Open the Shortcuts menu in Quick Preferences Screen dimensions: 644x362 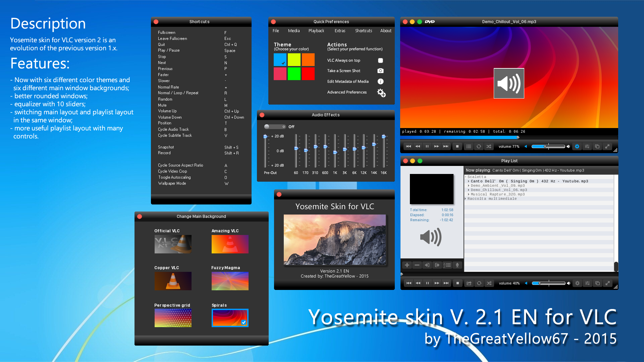(x=364, y=31)
